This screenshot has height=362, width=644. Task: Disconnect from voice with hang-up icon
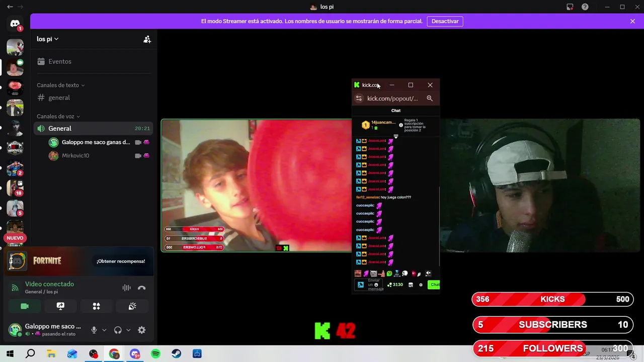(x=142, y=288)
